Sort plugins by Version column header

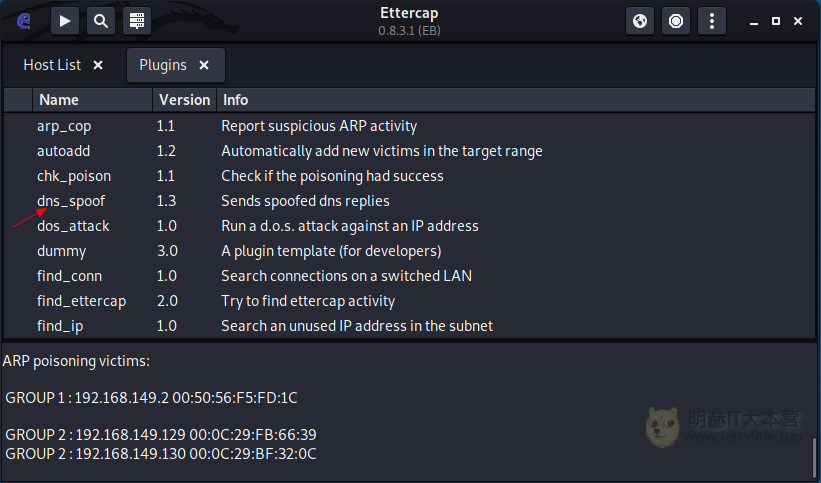pos(184,100)
